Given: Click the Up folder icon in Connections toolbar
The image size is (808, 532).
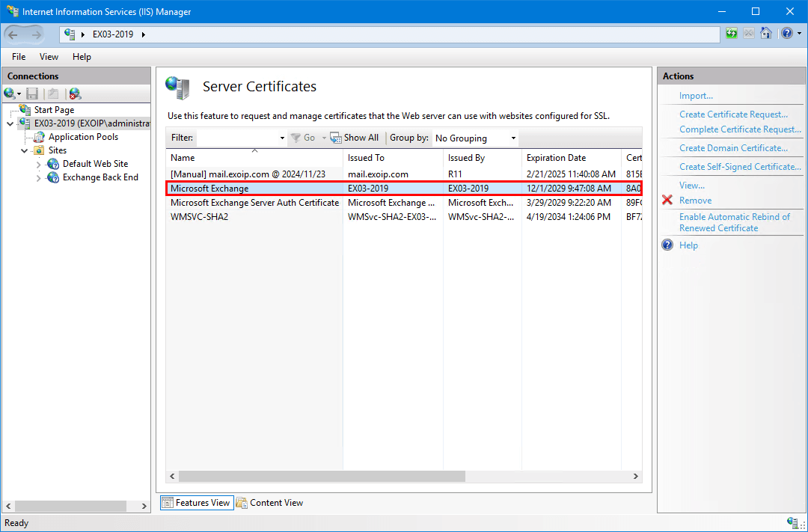Looking at the screenshot, I should click(x=52, y=94).
